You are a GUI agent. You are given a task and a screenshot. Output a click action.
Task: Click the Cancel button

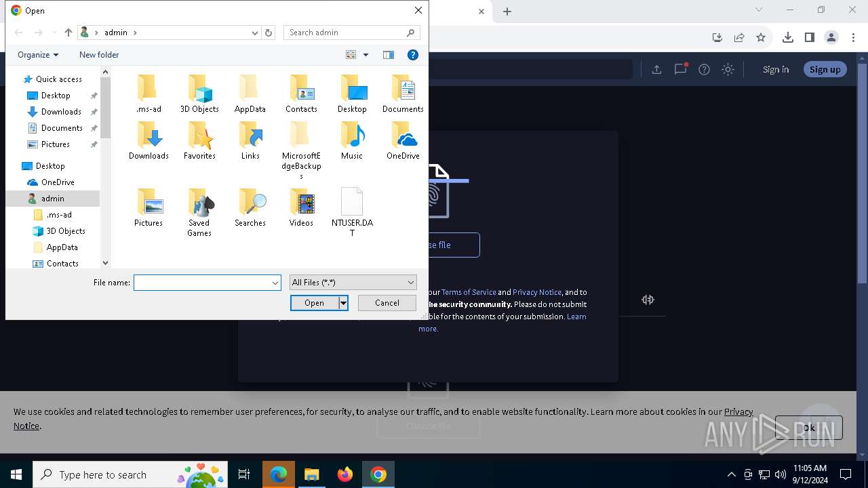pyautogui.click(x=387, y=303)
